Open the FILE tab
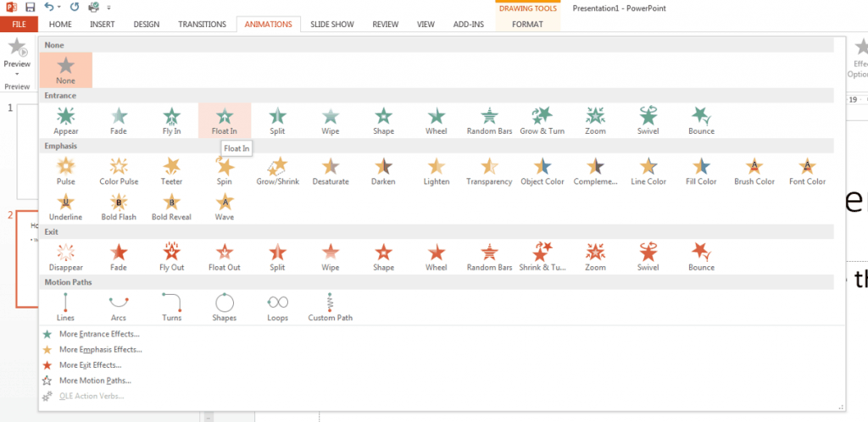The width and height of the screenshot is (868, 422). pyautogui.click(x=19, y=25)
